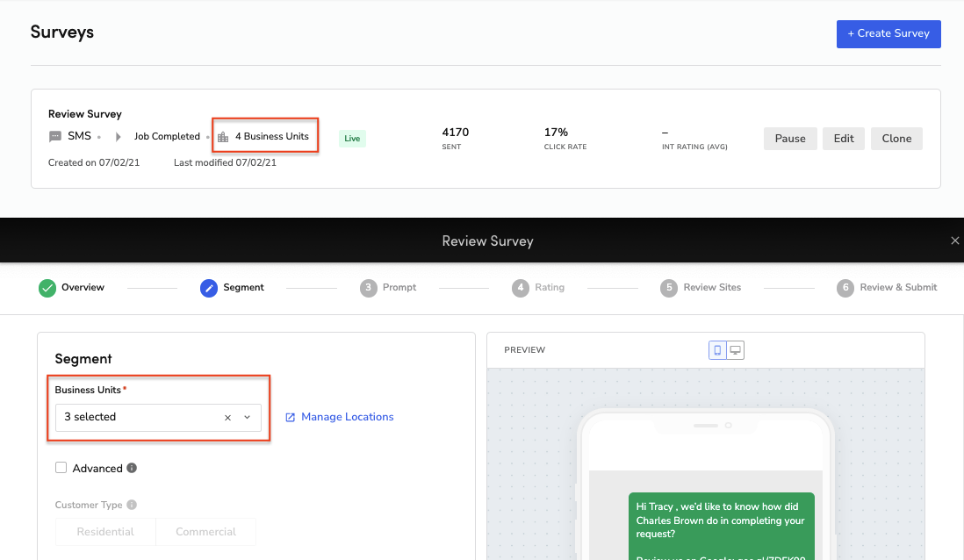The height and width of the screenshot is (560, 964).
Task: Clone the Review Survey
Action: (x=896, y=139)
